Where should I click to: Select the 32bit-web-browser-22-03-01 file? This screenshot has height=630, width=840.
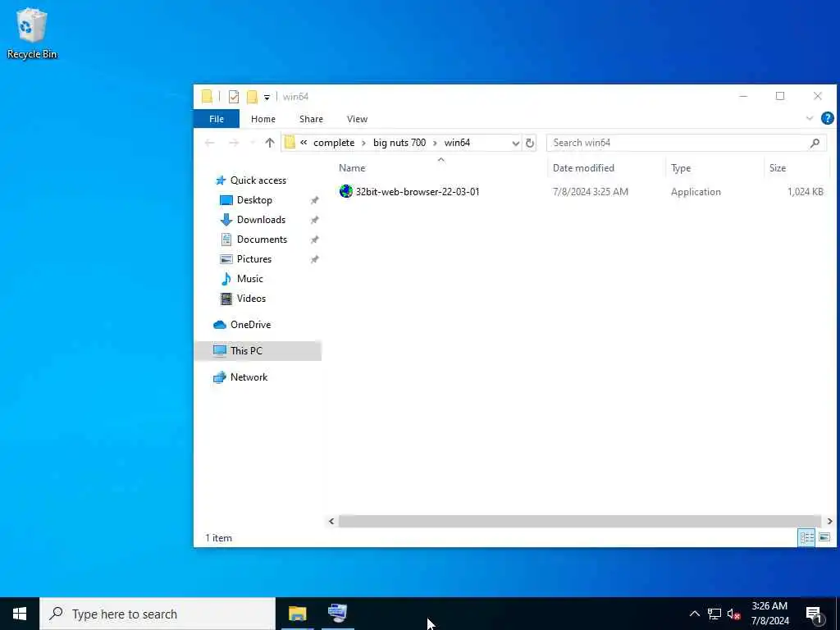418,192
